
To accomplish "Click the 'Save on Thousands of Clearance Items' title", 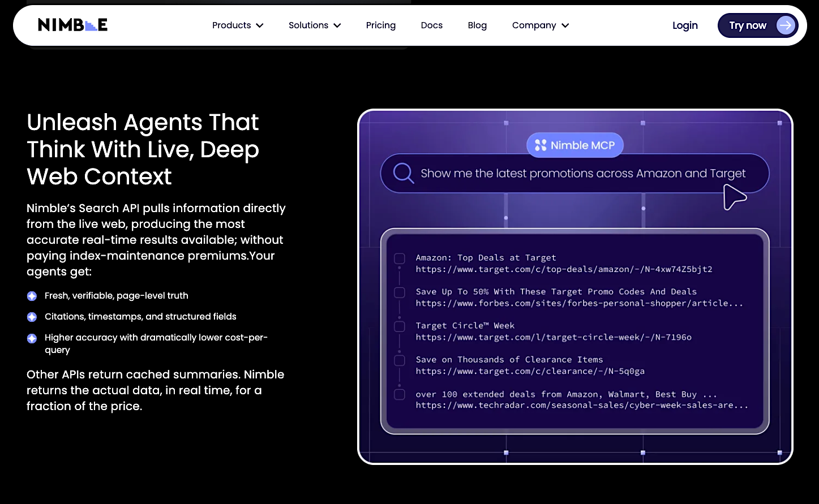I will (509, 360).
